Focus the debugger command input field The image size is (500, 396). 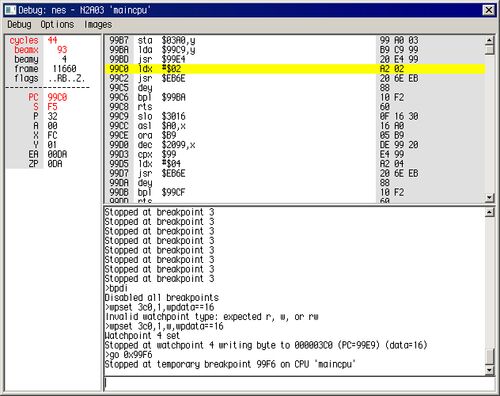pos(299,383)
